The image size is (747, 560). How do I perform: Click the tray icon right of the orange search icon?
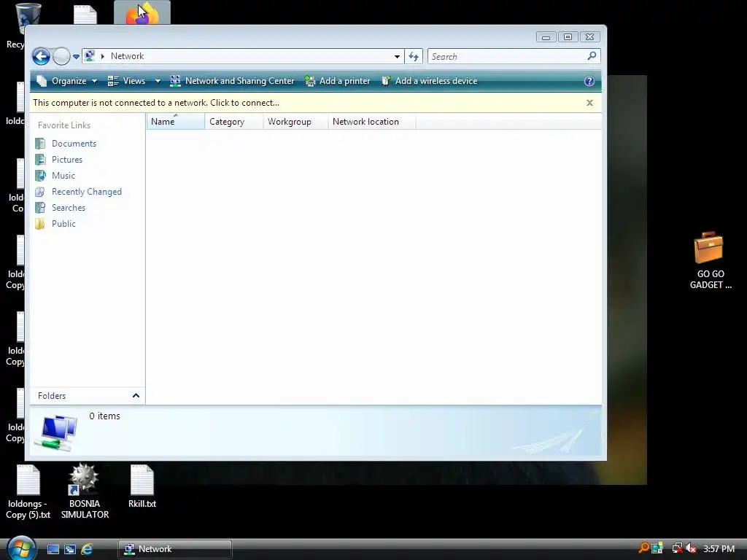pyautogui.click(x=657, y=548)
